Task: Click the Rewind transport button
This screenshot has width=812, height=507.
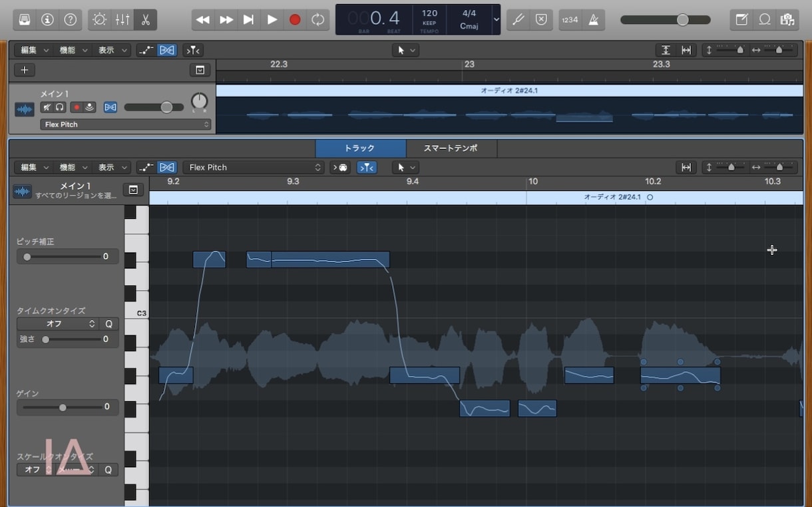Action: 203,20
